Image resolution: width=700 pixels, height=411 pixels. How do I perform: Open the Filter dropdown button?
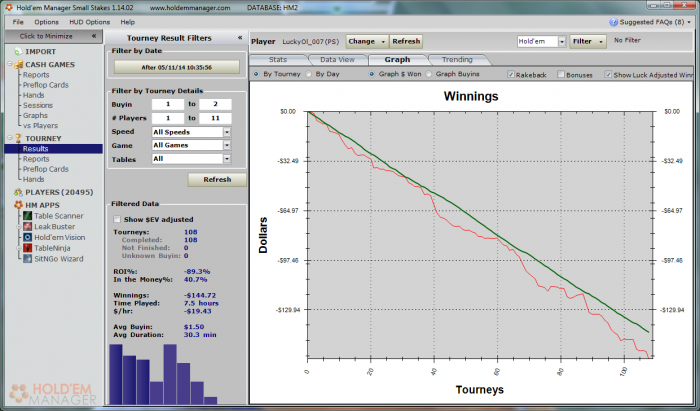pyautogui.click(x=588, y=42)
